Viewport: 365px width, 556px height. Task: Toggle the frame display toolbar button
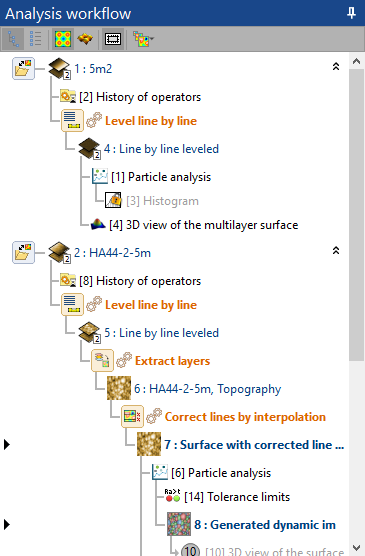click(x=113, y=39)
